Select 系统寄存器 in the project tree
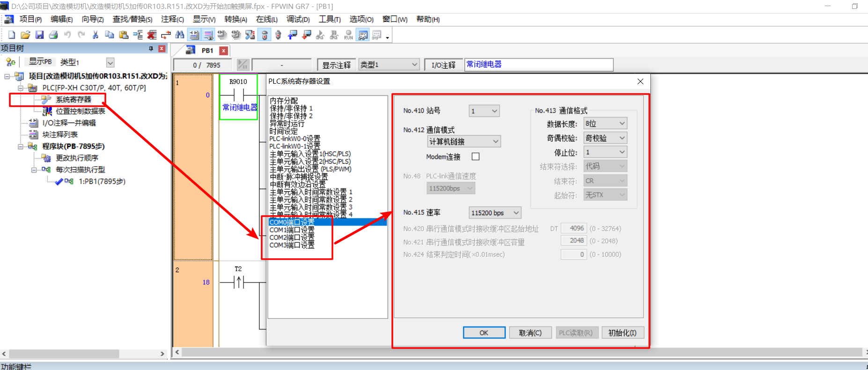Screen dimensions: 868x370 pyautogui.click(x=74, y=100)
